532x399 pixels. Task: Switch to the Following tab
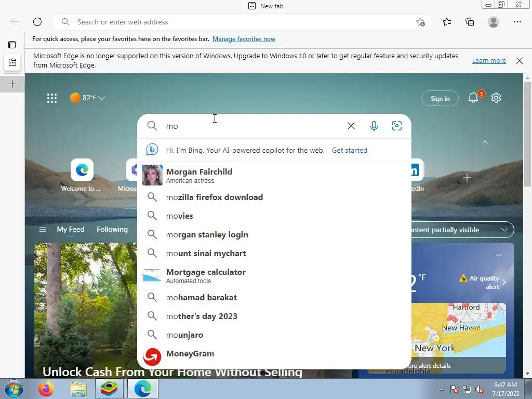pyautogui.click(x=112, y=229)
